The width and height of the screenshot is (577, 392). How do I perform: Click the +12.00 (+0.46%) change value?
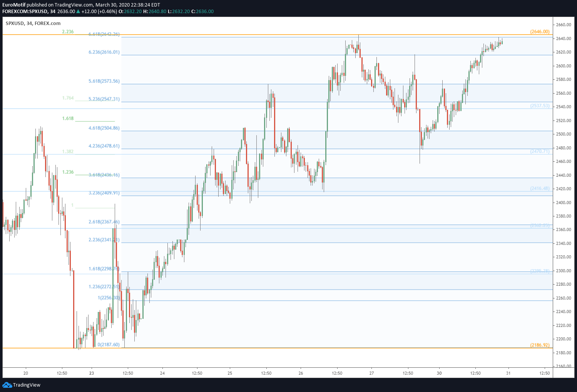coord(99,12)
